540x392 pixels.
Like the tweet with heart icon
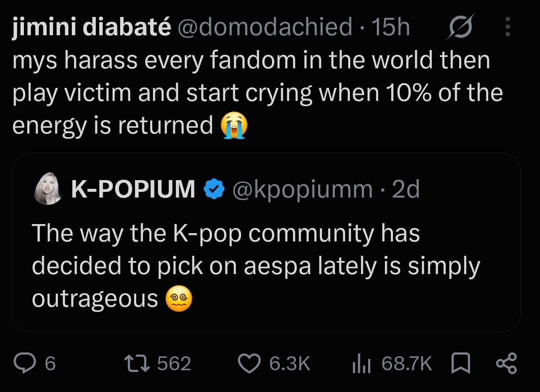click(250, 363)
